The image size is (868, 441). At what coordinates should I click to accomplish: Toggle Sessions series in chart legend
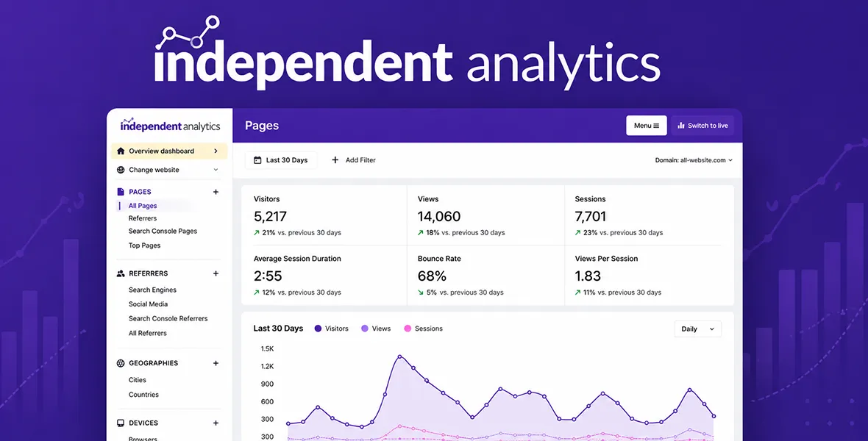tap(424, 329)
